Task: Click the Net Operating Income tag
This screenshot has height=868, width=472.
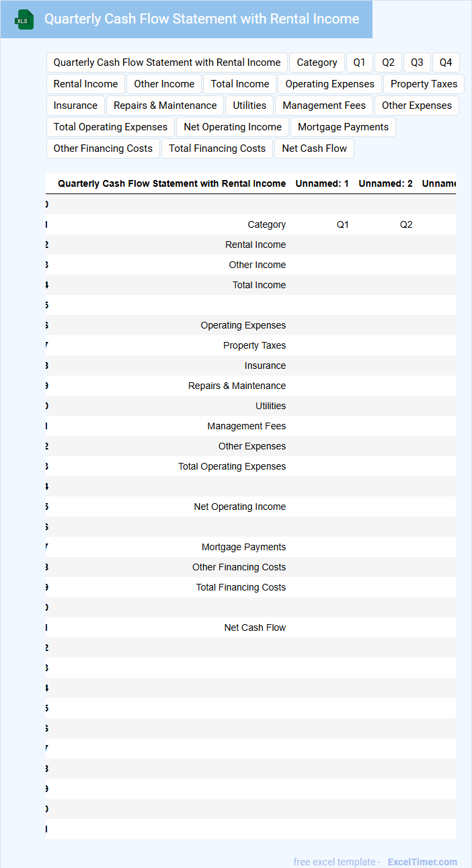Action: tap(233, 127)
